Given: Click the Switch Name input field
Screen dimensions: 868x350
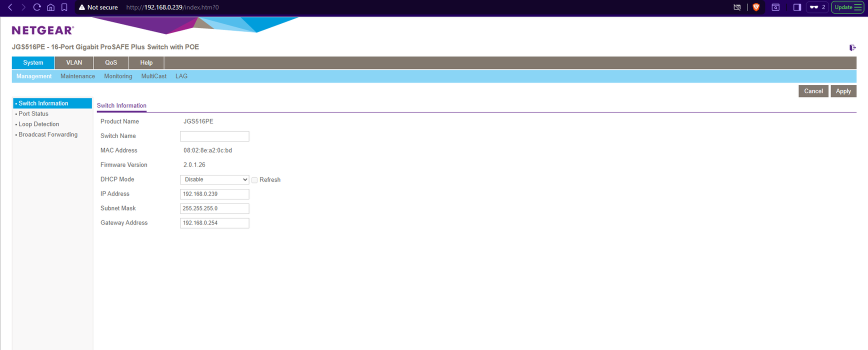Looking at the screenshot, I should [x=214, y=136].
